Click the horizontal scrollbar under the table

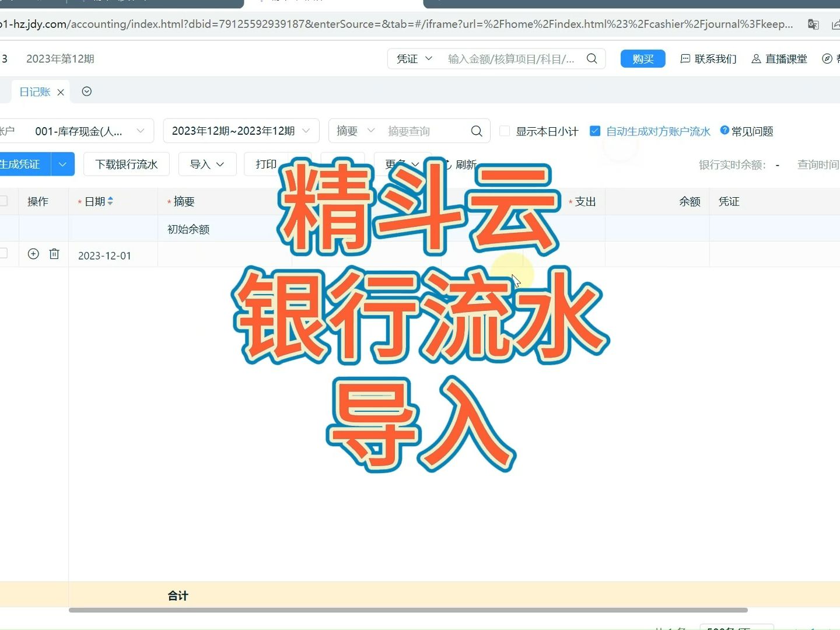click(x=408, y=610)
